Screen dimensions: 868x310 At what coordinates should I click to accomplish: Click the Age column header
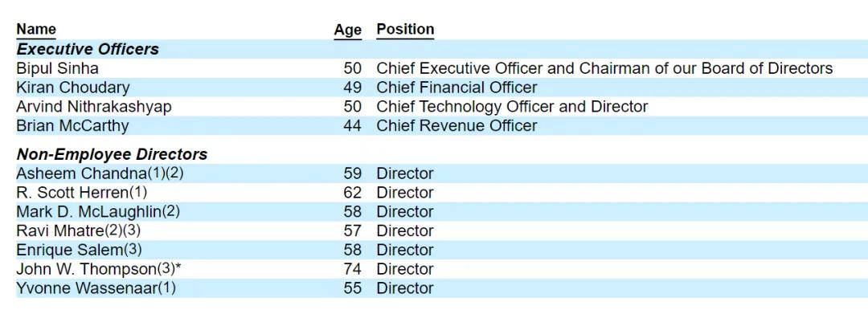point(348,30)
